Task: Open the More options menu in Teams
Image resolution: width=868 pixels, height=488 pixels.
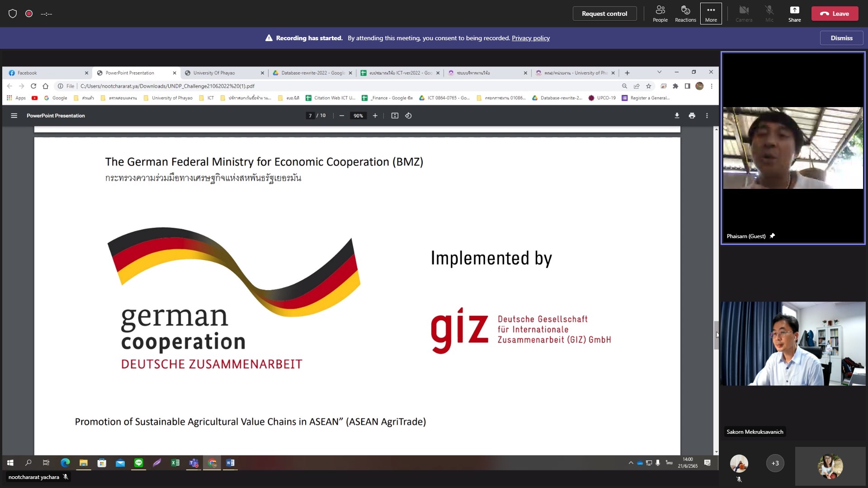Action: tap(711, 14)
